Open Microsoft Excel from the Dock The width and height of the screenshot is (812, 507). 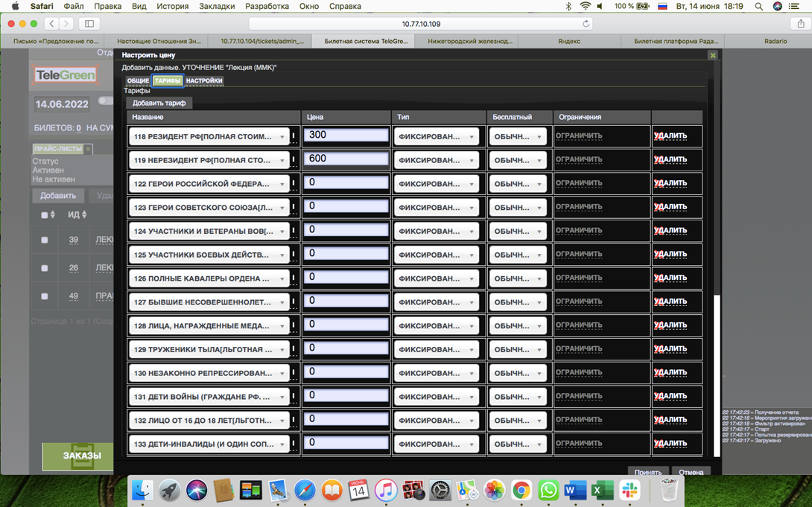(x=602, y=491)
